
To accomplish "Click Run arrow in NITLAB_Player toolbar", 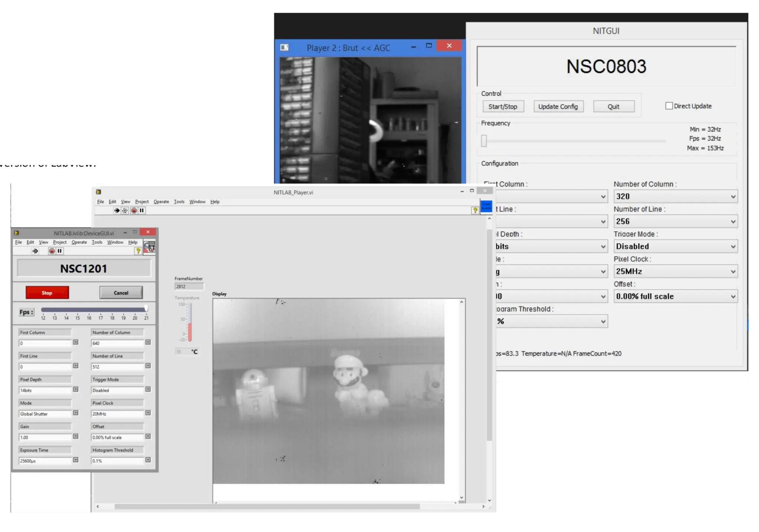I will [117, 211].
